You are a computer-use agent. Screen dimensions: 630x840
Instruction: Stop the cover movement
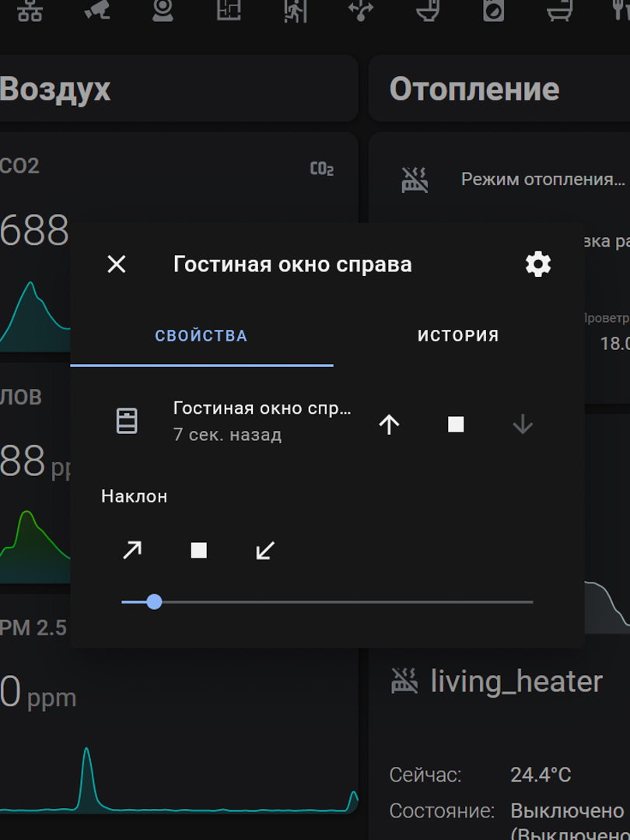click(456, 424)
